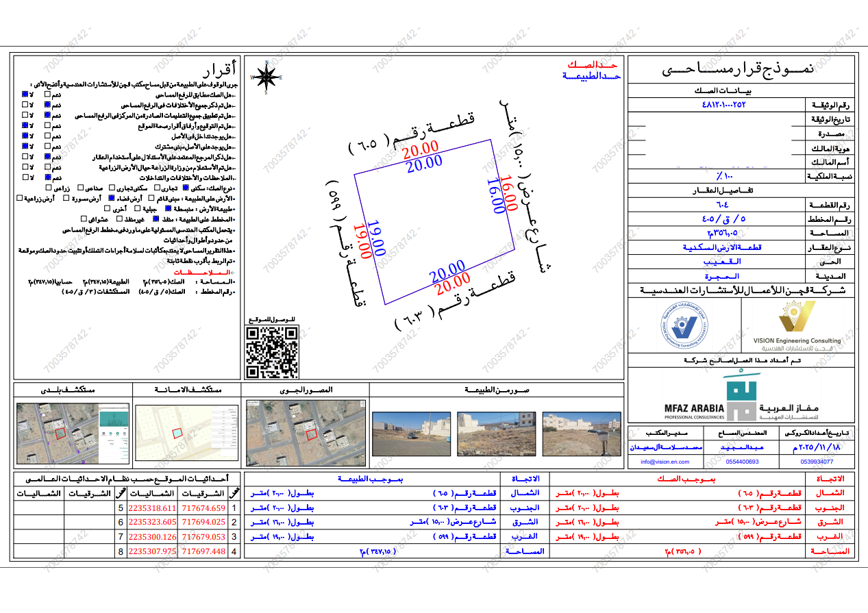Toggle لا for هل يوجد تداخل في الأصل
Image resolution: width=868 pixels, height=613 pixels.
[25, 136]
